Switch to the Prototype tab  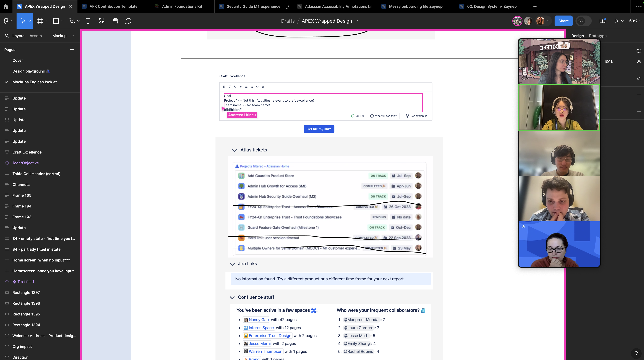click(x=597, y=36)
